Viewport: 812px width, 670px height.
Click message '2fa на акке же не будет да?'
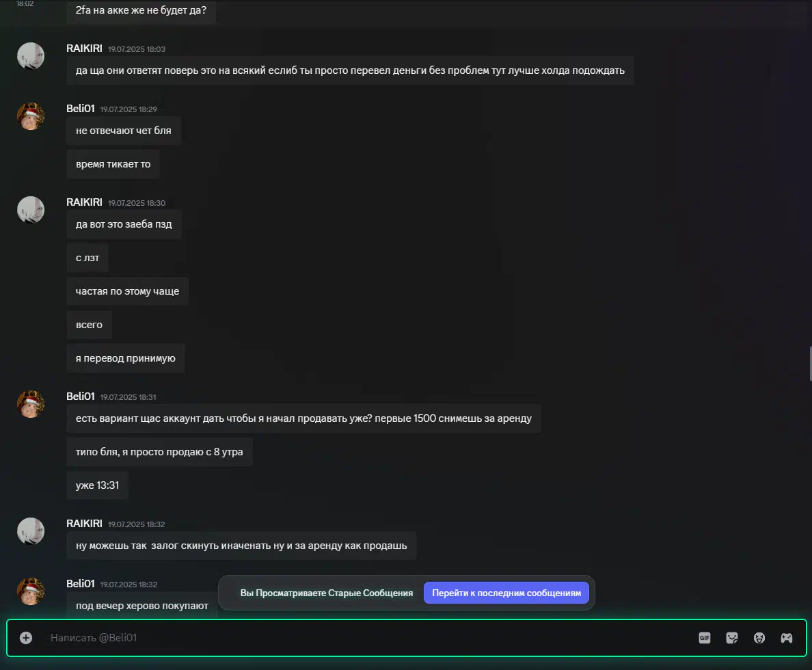coord(141,10)
